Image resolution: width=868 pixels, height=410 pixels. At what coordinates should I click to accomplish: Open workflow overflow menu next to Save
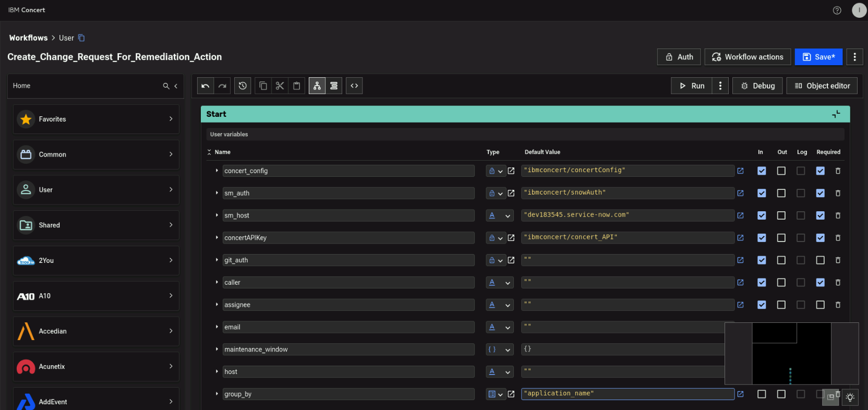tap(854, 57)
